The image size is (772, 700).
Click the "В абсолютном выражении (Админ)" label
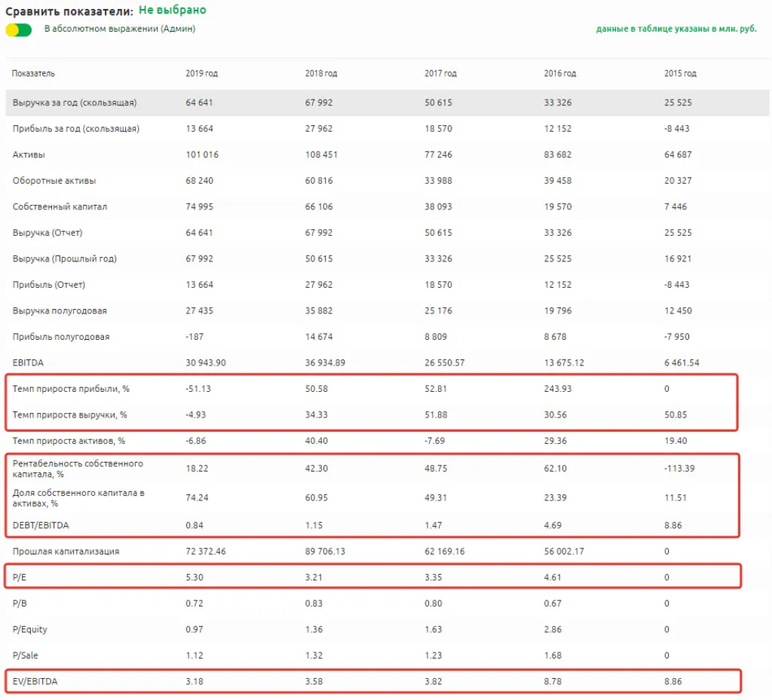(120, 29)
